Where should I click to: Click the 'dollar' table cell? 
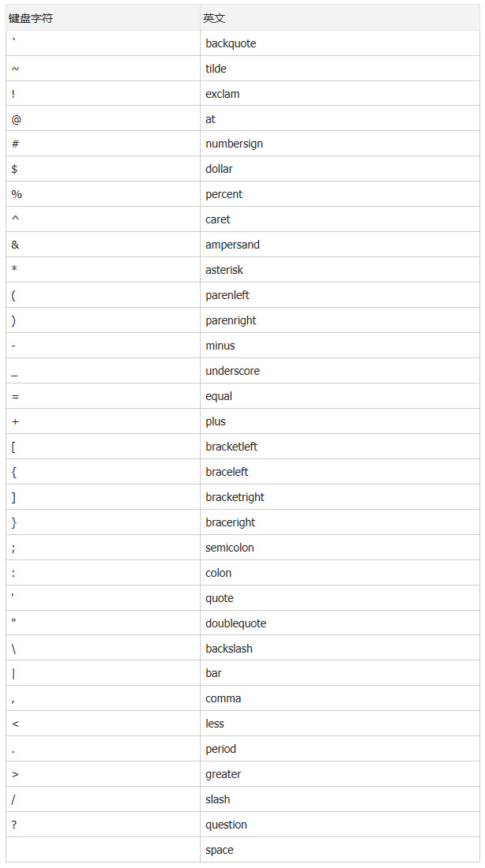click(x=219, y=169)
